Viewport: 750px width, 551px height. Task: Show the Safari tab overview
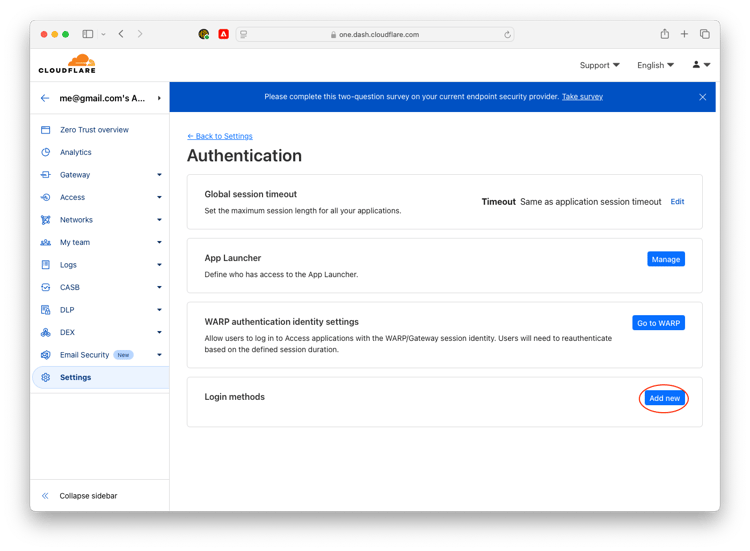coord(705,34)
